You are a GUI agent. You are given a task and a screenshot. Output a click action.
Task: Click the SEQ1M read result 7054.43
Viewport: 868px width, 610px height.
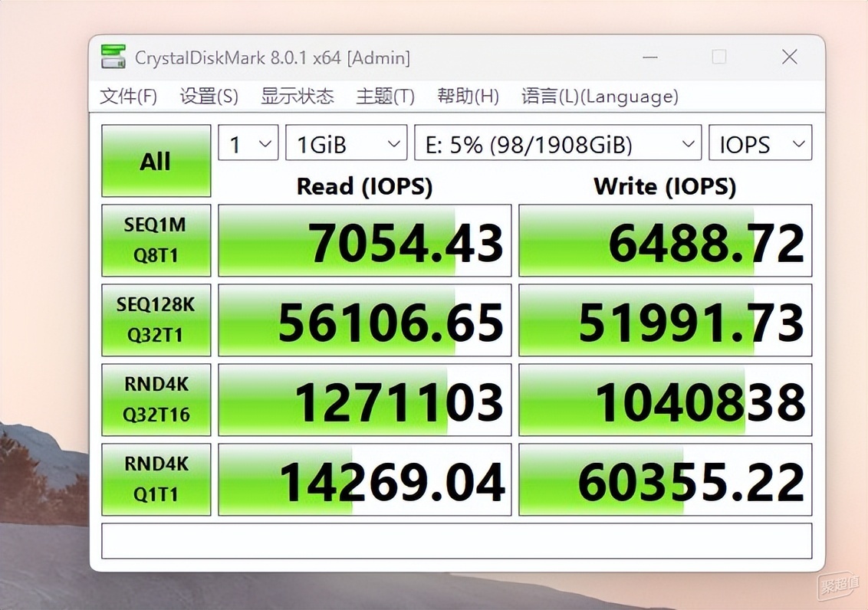[364, 241]
